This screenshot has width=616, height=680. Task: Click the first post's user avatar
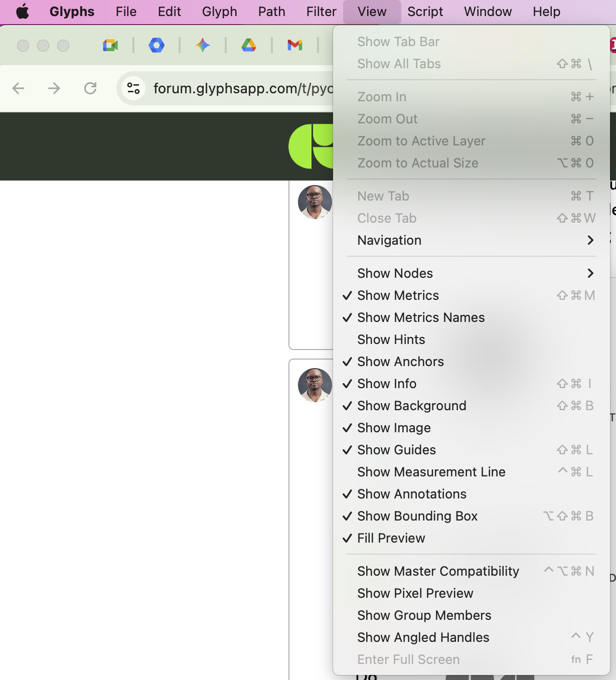pyautogui.click(x=315, y=202)
